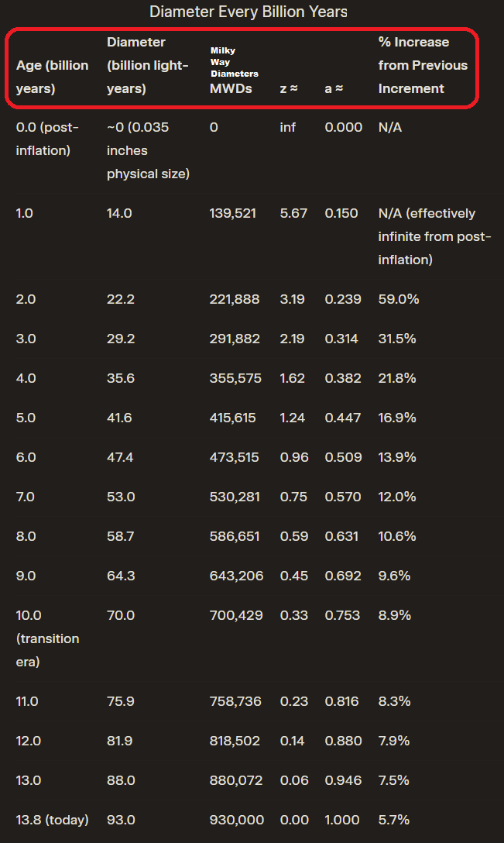Click the 'a ≈' column header

click(334, 88)
